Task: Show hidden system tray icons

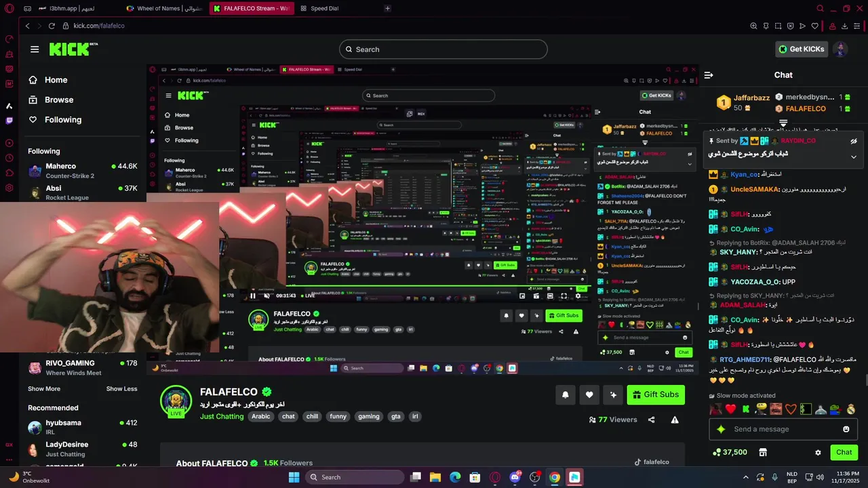Action: pos(746,477)
